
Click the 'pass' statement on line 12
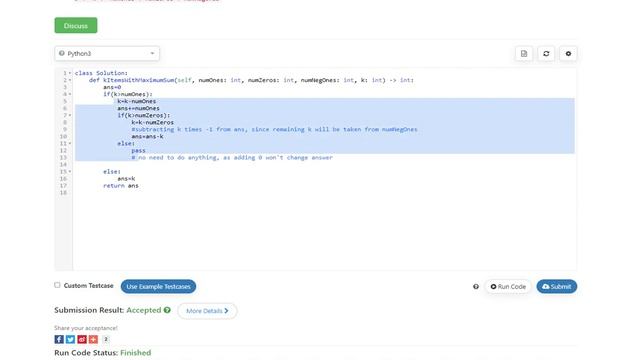(x=138, y=150)
